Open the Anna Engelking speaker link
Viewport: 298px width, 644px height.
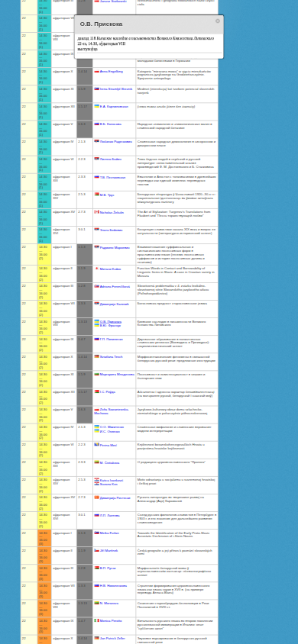click(x=112, y=72)
